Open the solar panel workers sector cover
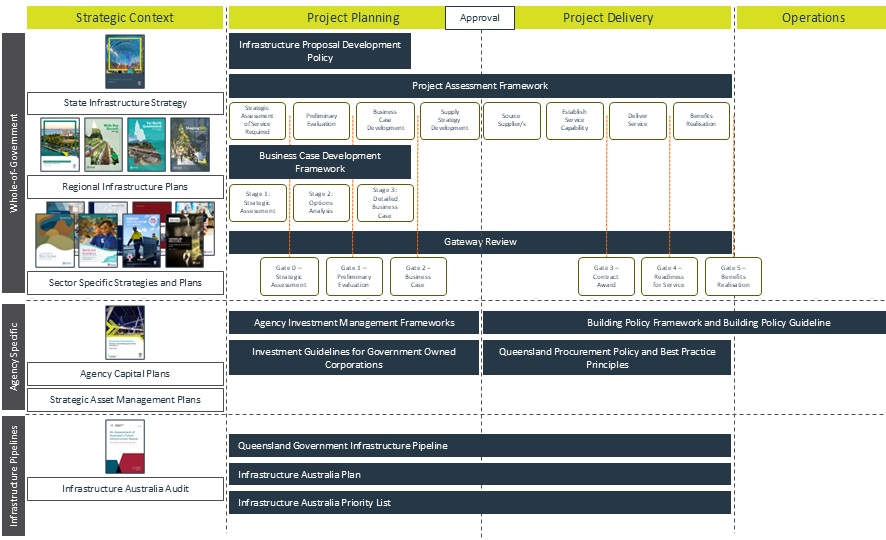The image size is (886, 540). click(x=141, y=241)
